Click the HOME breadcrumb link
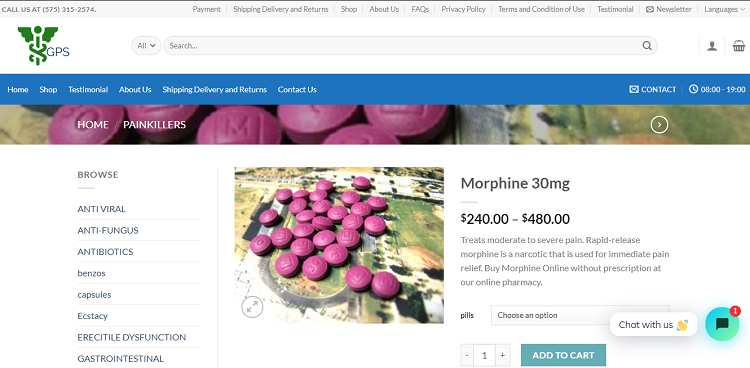750x368 pixels. pyautogui.click(x=93, y=124)
